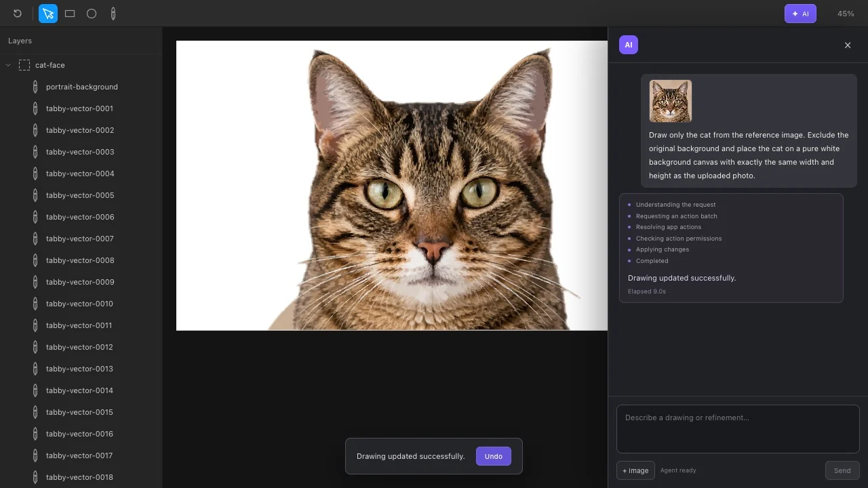Select the Pen path tool
This screenshot has height=488, width=868.
(113, 14)
